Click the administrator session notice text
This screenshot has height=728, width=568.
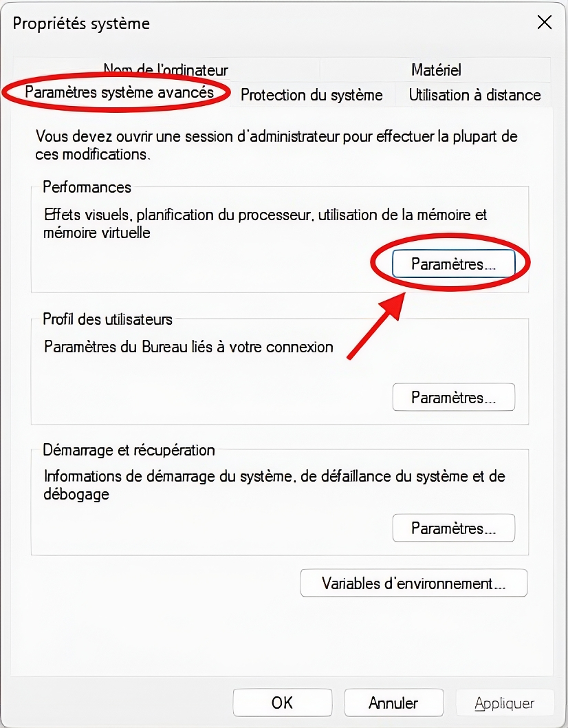[276, 145]
